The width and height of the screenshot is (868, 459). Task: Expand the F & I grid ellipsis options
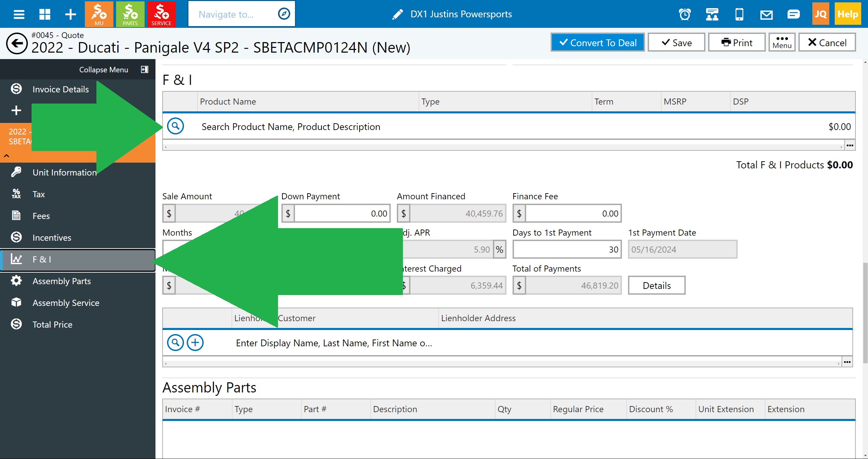point(850,146)
